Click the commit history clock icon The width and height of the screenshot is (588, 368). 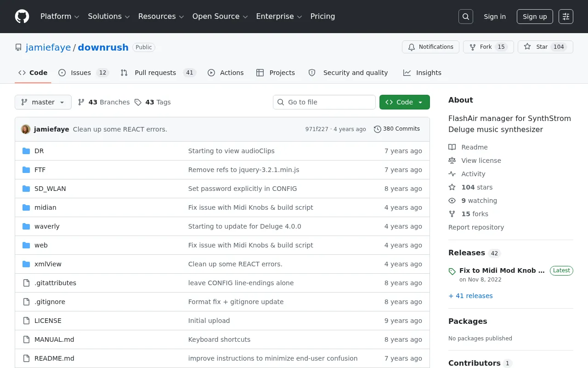tap(378, 129)
